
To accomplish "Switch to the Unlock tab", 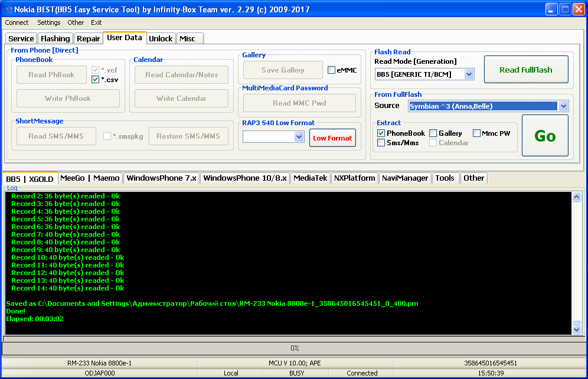I will (161, 38).
